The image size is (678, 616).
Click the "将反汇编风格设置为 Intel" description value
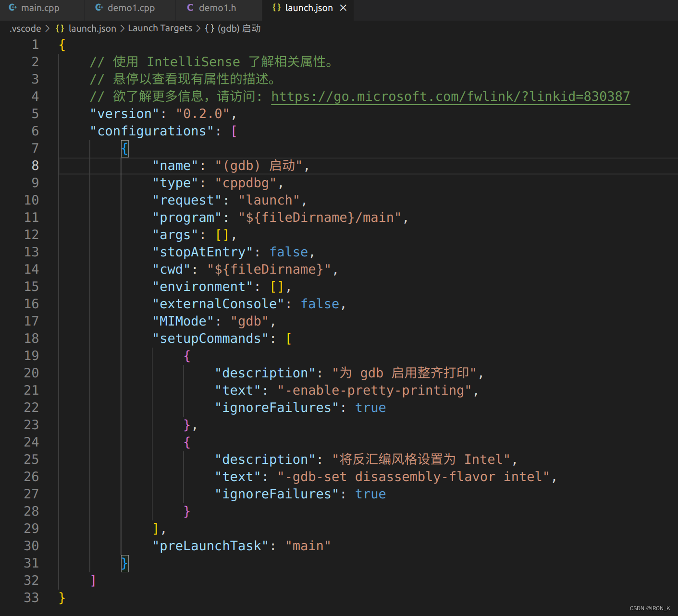(x=421, y=459)
